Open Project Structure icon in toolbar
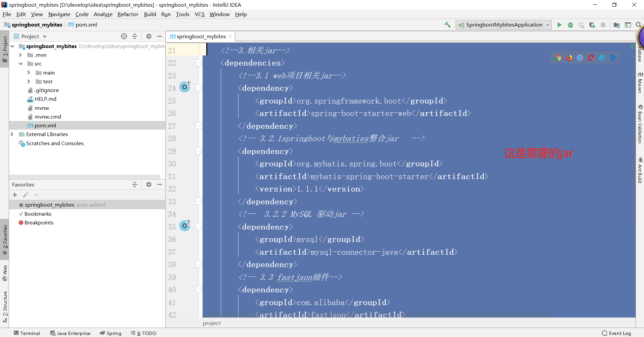 click(617, 25)
